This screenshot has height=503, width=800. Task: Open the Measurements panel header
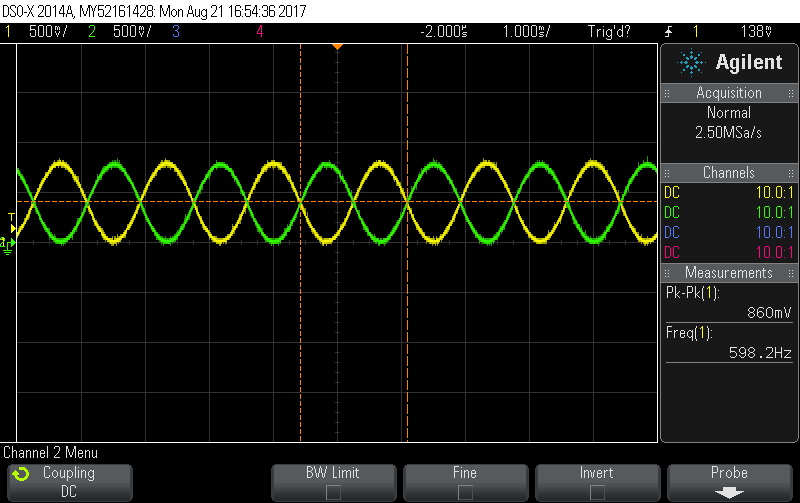click(x=729, y=273)
